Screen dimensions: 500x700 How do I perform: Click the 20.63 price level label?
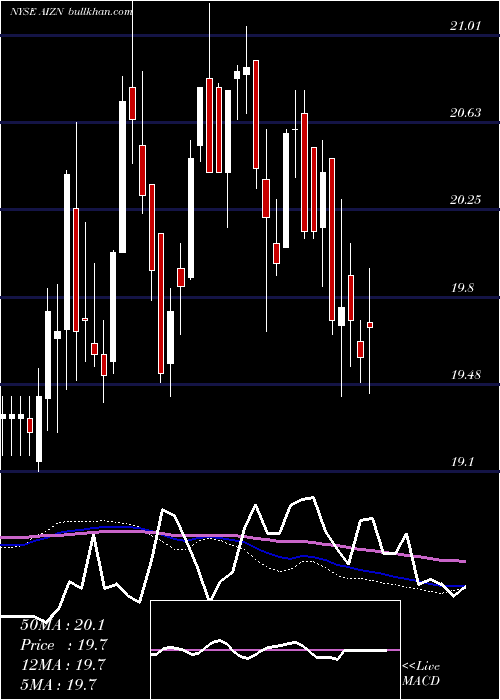tap(466, 112)
